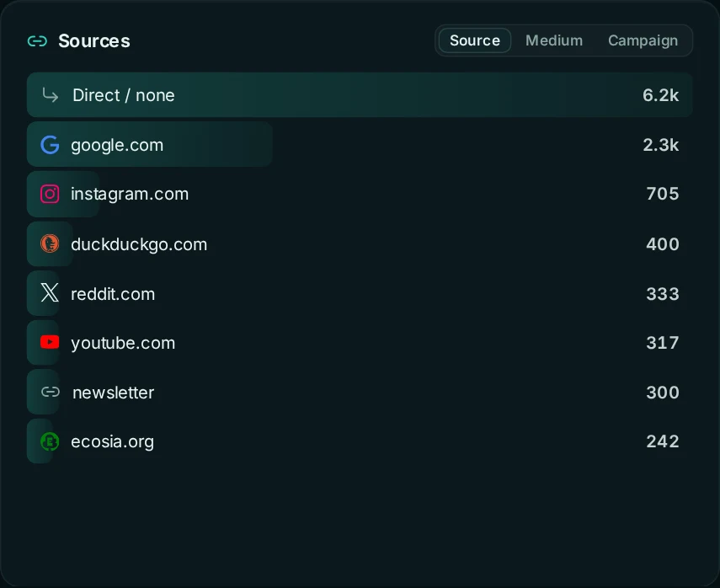Click the Direct / none arrow icon

tap(50, 95)
